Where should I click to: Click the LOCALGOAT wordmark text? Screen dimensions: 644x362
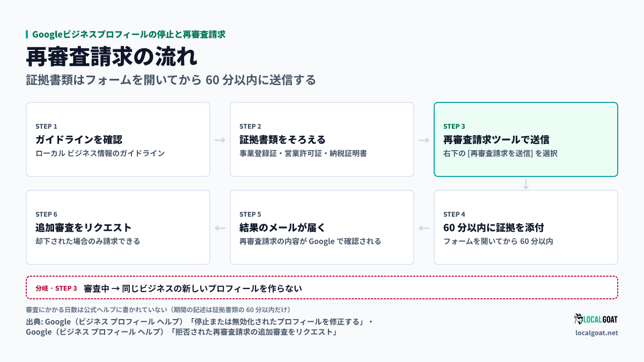[602, 320]
